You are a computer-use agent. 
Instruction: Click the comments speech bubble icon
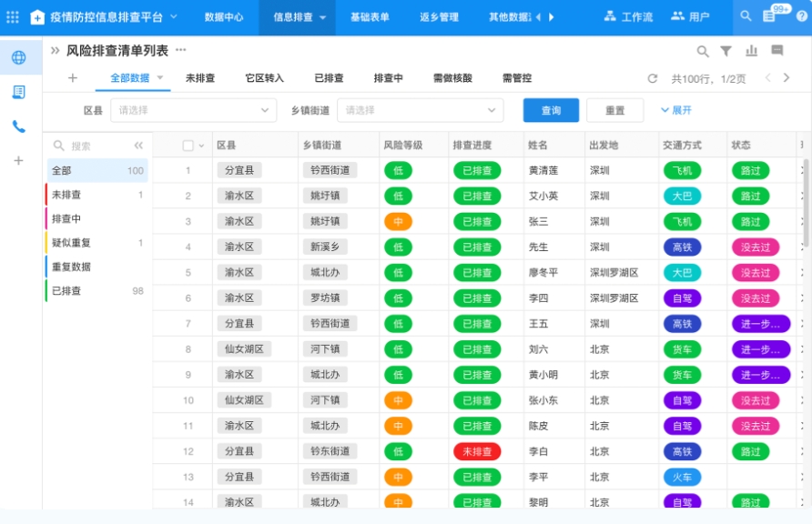click(776, 51)
